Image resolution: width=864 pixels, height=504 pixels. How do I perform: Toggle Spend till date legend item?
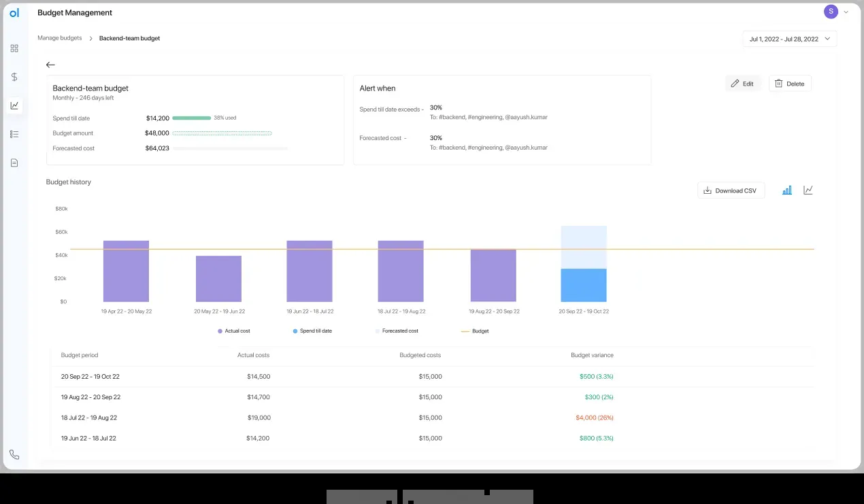[312, 331]
